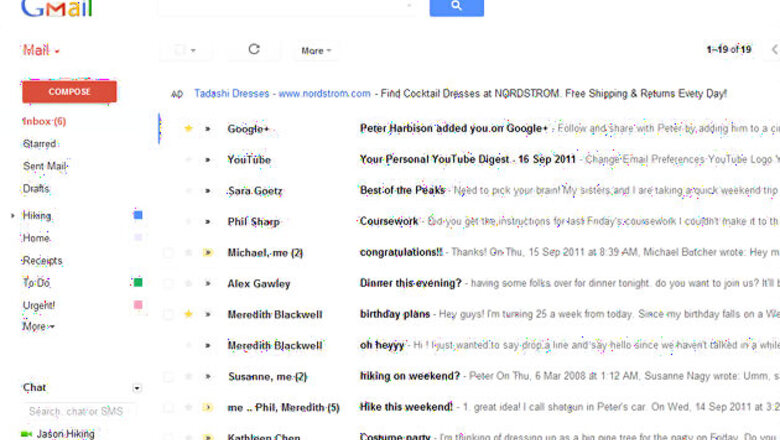The width and height of the screenshot is (780, 440).
Task: Refresh the inbox
Action: [x=254, y=49]
